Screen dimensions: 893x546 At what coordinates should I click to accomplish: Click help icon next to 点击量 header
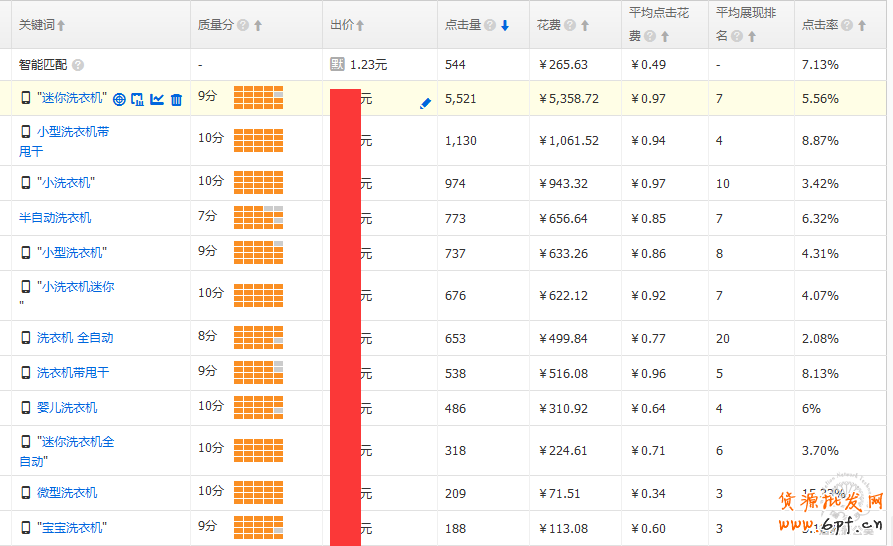[x=490, y=25]
